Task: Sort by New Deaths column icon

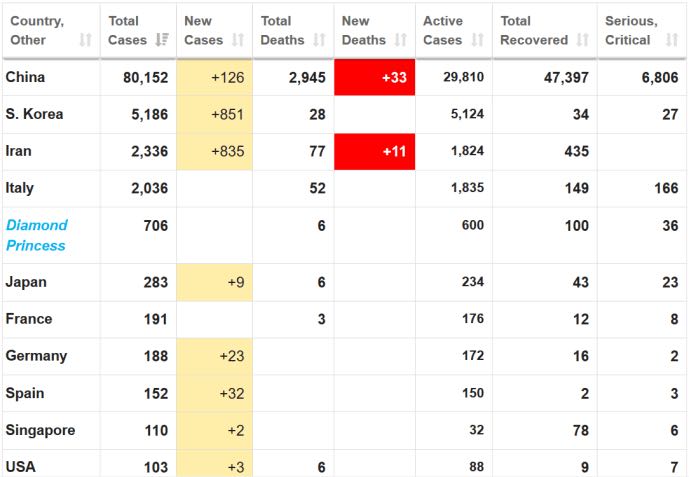Action: click(400, 40)
